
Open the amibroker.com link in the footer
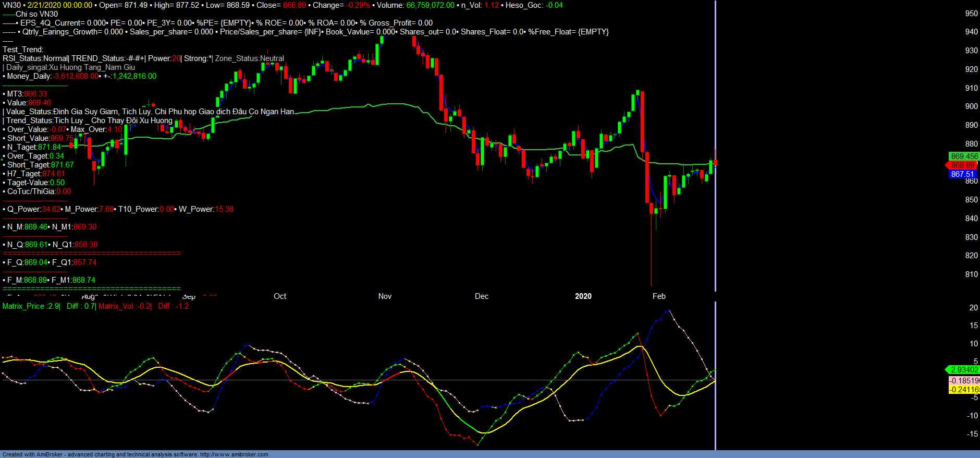pos(234,454)
